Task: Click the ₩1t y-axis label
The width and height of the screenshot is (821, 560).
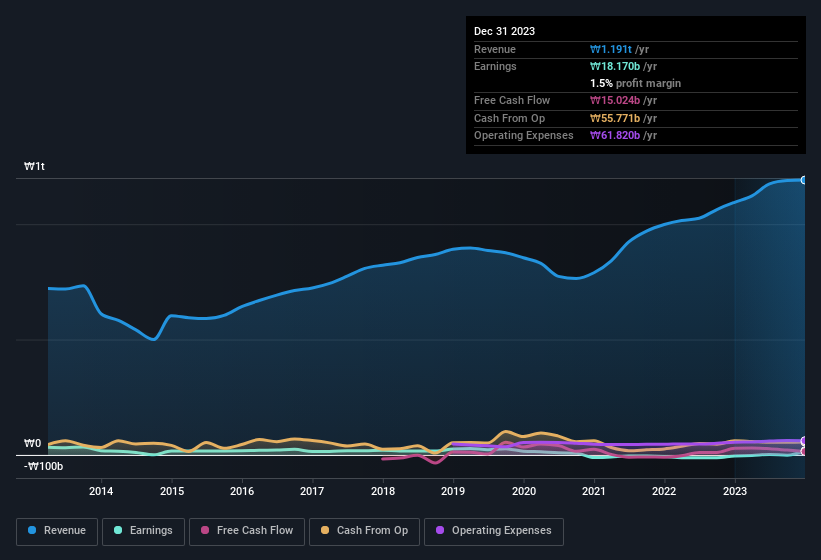Action: [x=34, y=166]
